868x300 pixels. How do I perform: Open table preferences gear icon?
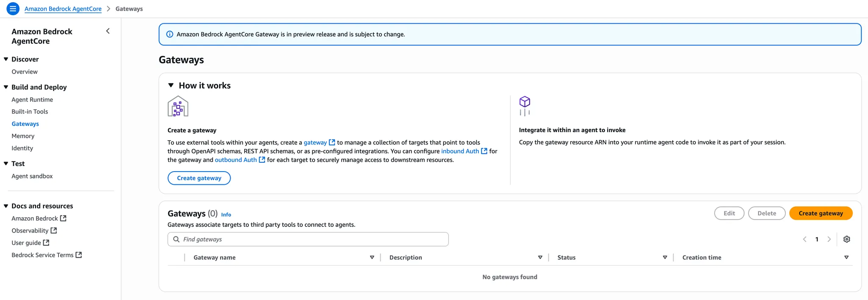[846, 239]
